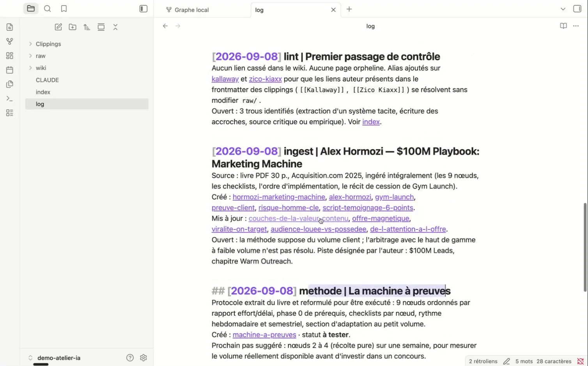Image resolution: width=588 pixels, height=366 pixels.
Task: Open the note's more options menu
Action: tap(576, 26)
